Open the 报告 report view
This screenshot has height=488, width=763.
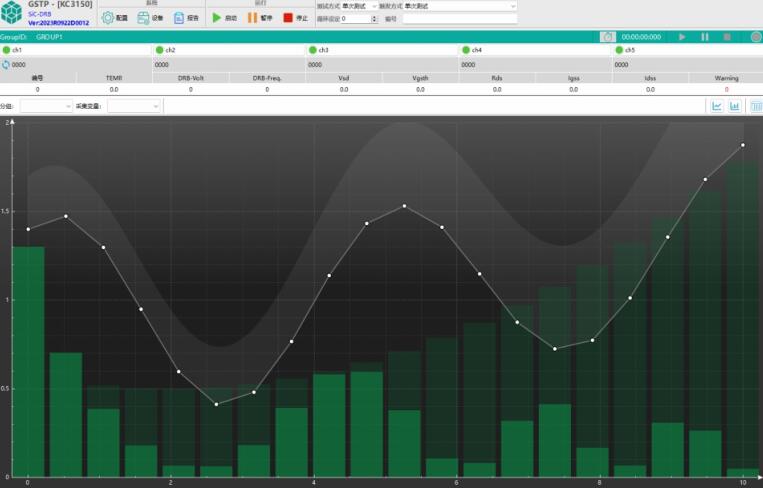[186, 18]
